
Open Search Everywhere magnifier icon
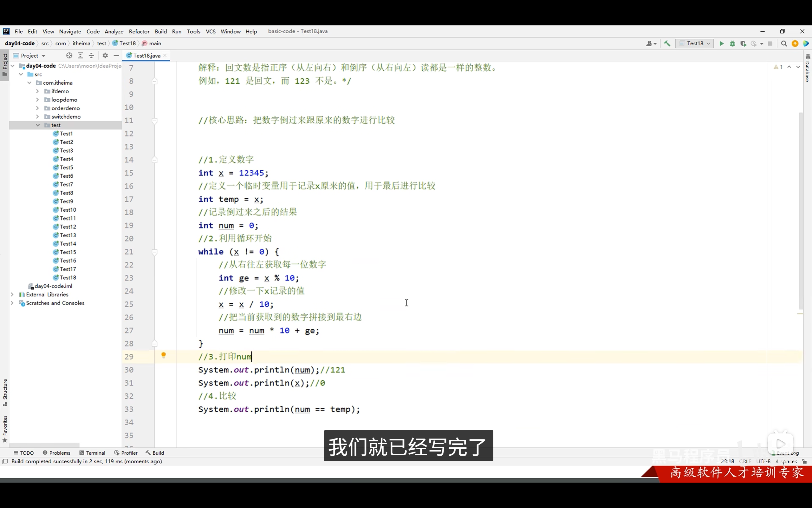point(784,44)
